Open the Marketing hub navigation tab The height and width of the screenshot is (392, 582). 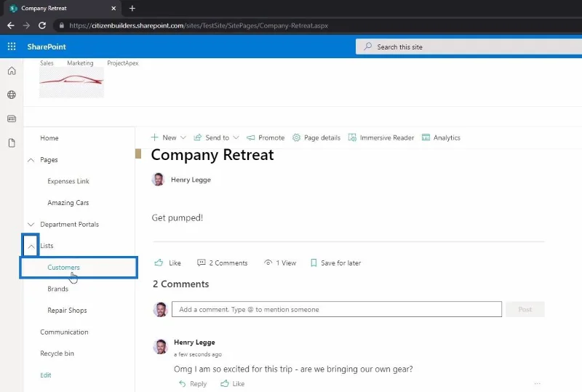click(80, 63)
